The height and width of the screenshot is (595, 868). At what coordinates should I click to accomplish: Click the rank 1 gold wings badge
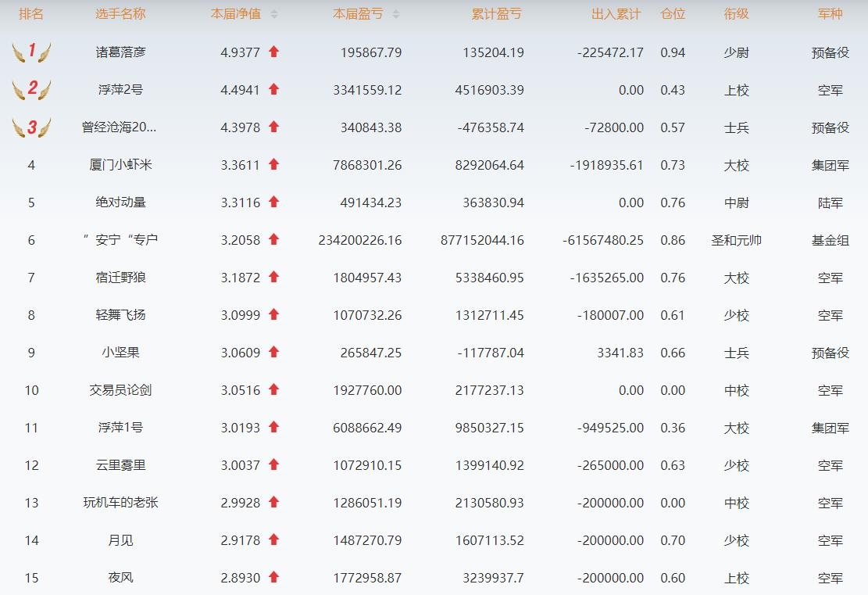[x=31, y=52]
